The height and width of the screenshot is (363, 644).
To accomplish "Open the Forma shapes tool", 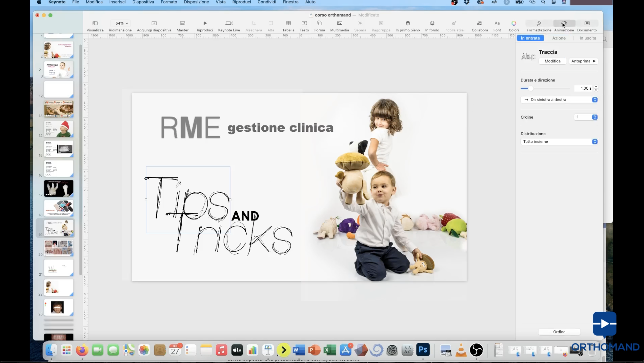I will pyautogui.click(x=319, y=23).
